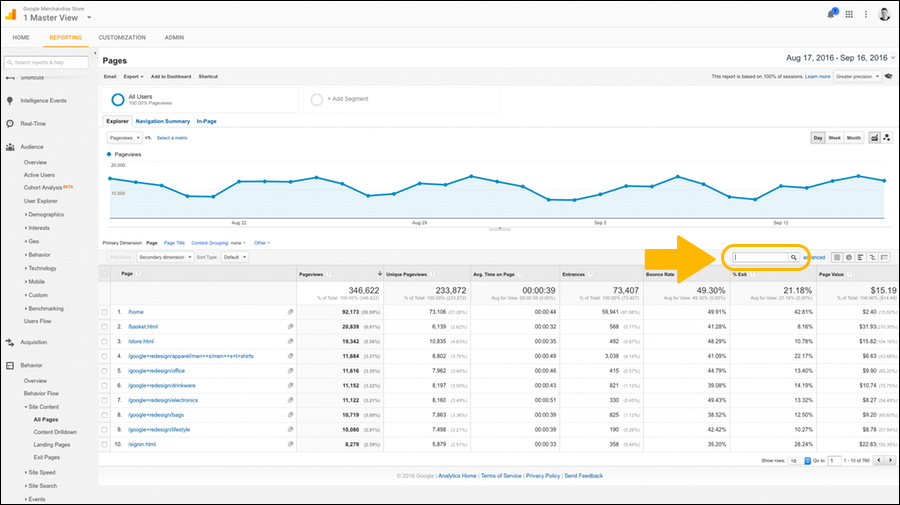Open /basket.html external link icon
Screen dimensions: 900x505
(290, 327)
